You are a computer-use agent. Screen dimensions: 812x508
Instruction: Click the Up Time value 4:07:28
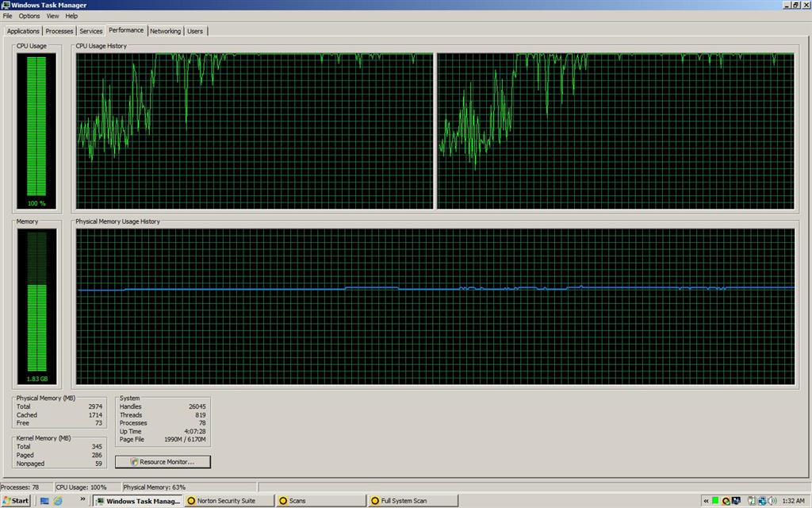[x=195, y=431]
